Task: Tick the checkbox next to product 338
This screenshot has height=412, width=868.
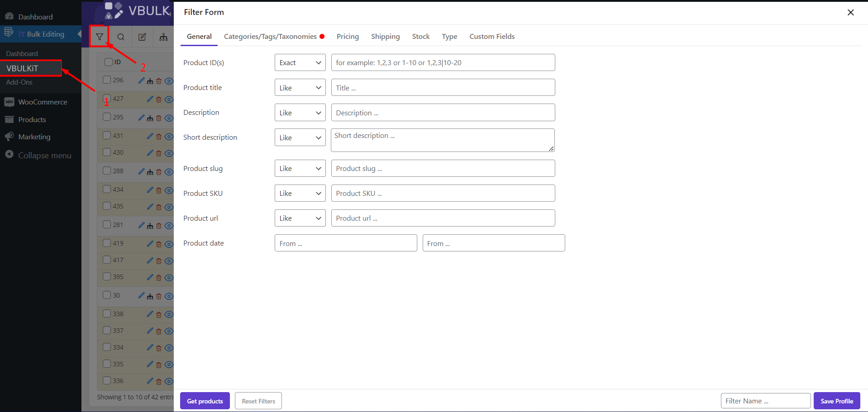Action: [106, 313]
